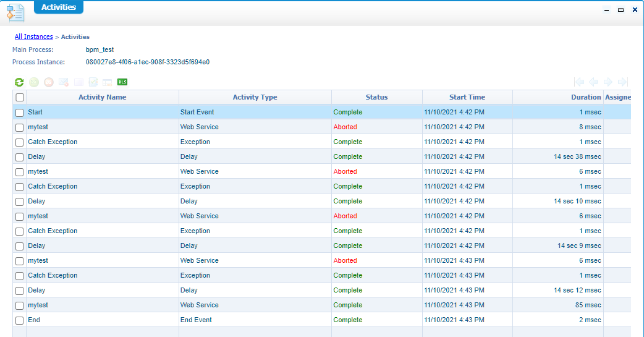Viewport: 644px width, 337px height.
Task: Check the Start activity row checkbox
Action: click(x=20, y=113)
